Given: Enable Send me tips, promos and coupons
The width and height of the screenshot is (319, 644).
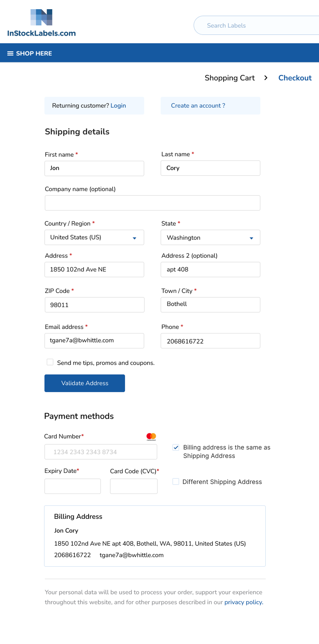Looking at the screenshot, I should 50,361.
